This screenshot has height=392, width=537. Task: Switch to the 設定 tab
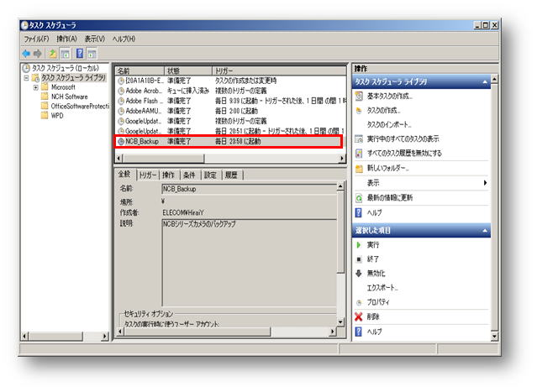210,175
